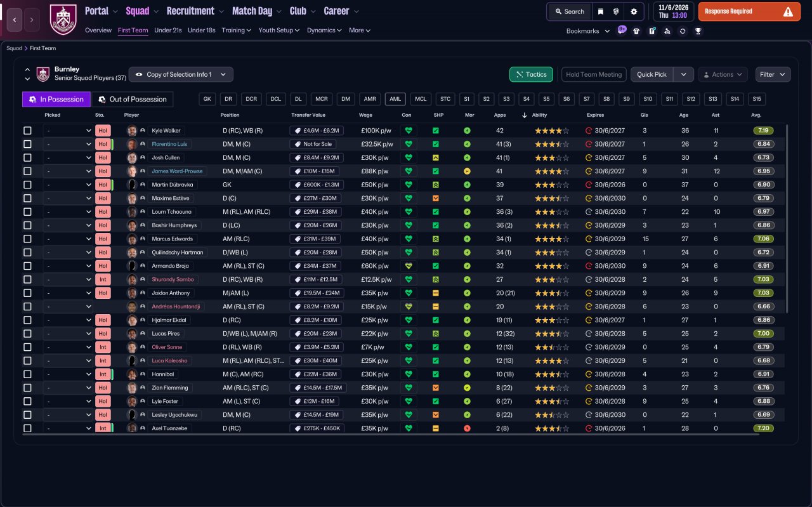The width and height of the screenshot is (812, 507).
Task: Open the world globe icon in top bar
Action: pyautogui.click(x=616, y=11)
